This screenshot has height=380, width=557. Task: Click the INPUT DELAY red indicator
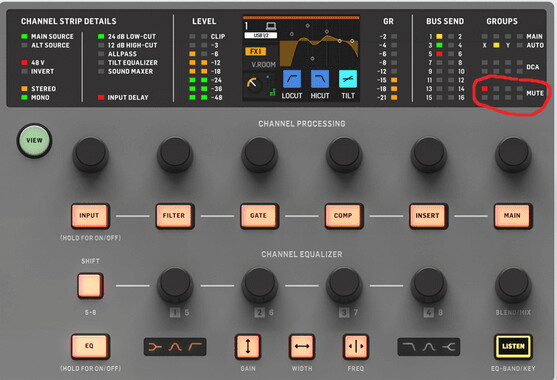(x=101, y=97)
